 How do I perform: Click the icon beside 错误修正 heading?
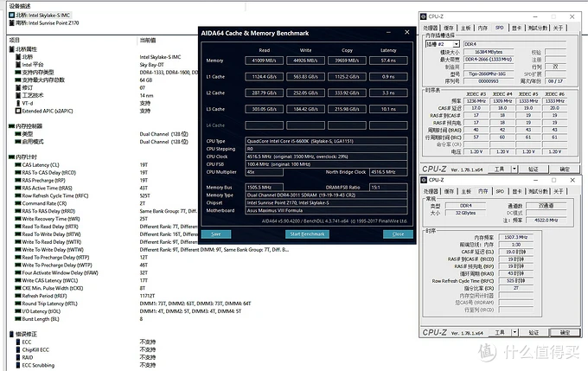[x=11, y=334]
